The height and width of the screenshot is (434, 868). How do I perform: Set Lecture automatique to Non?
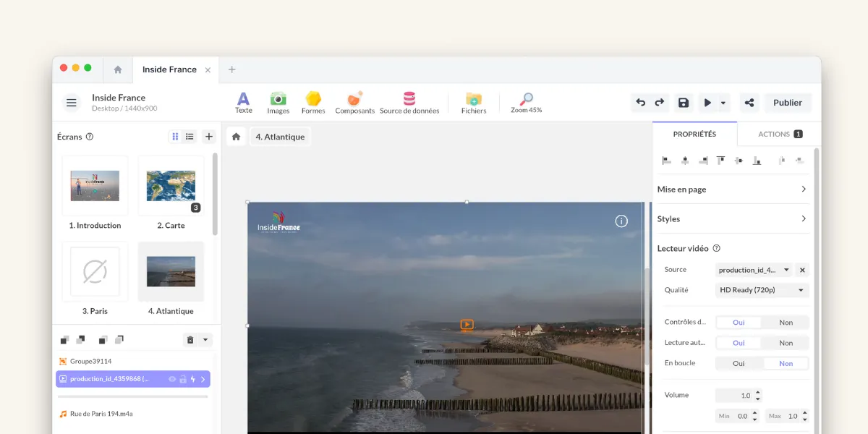pos(786,342)
